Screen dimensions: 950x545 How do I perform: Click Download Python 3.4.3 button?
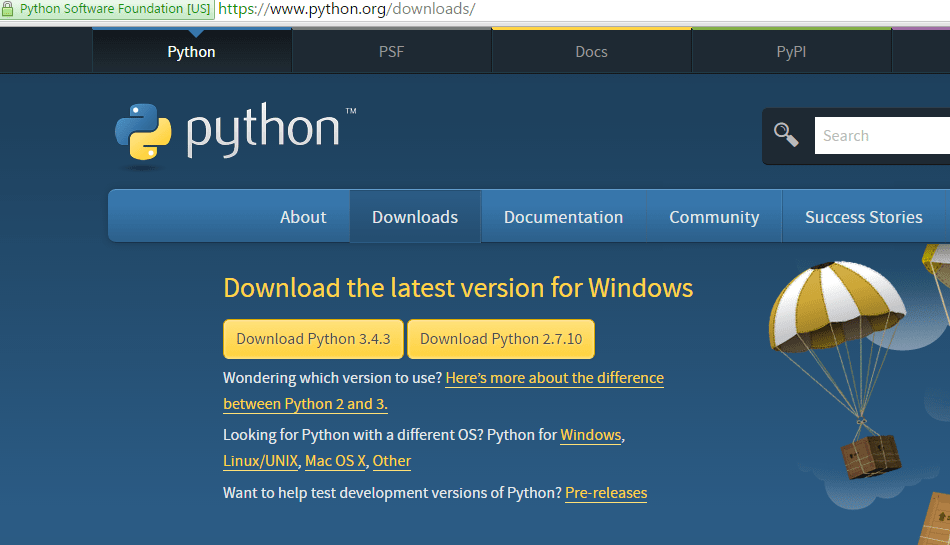[x=313, y=339]
